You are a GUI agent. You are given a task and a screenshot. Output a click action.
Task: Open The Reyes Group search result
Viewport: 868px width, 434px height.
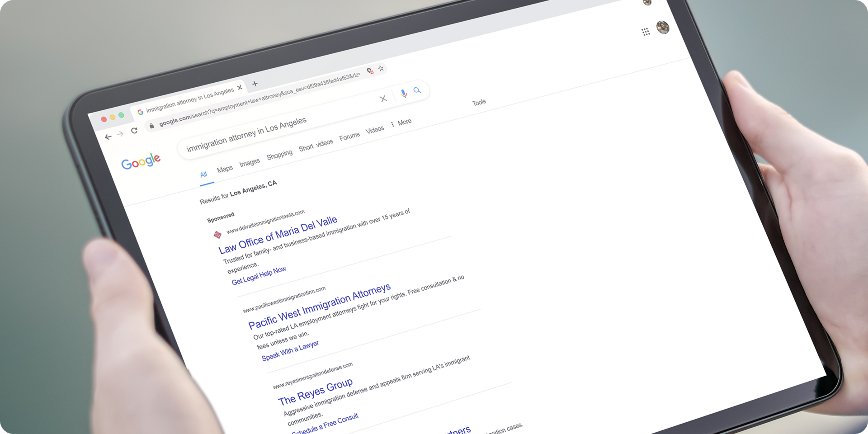(315, 391)
